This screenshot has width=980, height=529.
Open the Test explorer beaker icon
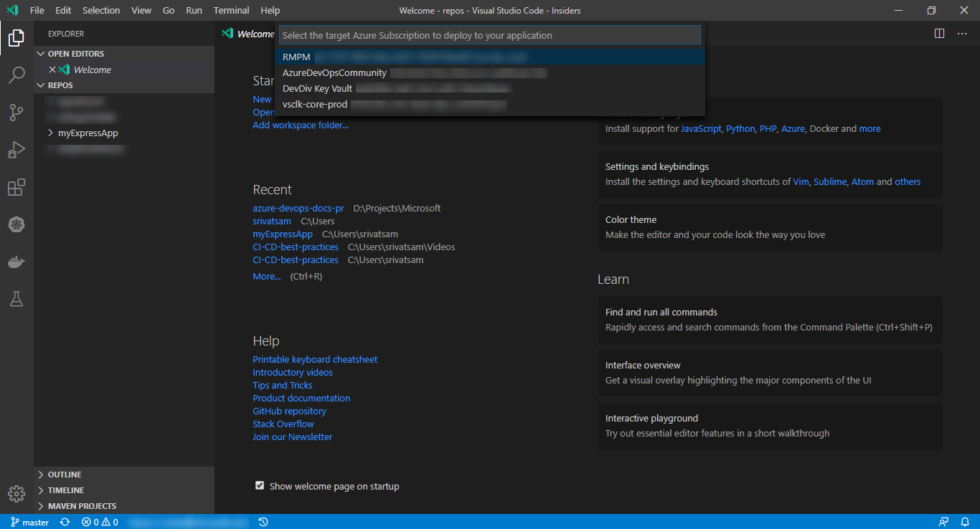tap(17, 299)
